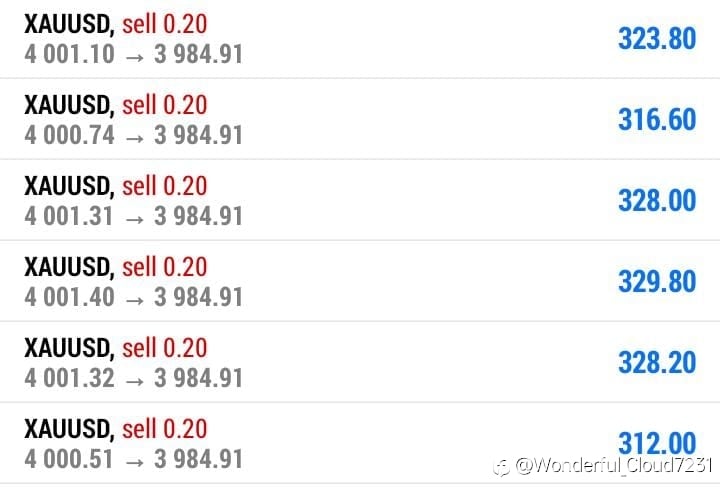Click sell 0.20 label in the 328.00 row
Image resolution: width=720 pixels, height=500 pixels.
point(164,184)
